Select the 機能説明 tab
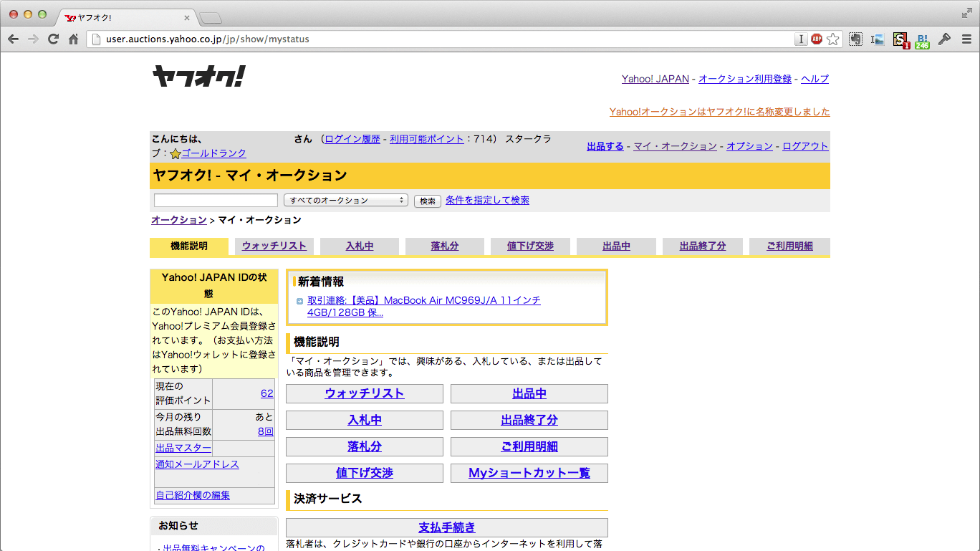 189,246
